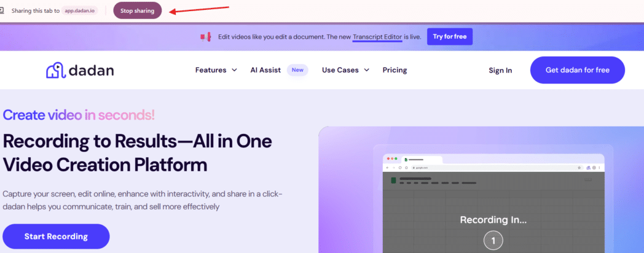The width and height of the screenshot is (644, 253).
Task: Open the AI Assist menu item
Action: pos(265,70)
